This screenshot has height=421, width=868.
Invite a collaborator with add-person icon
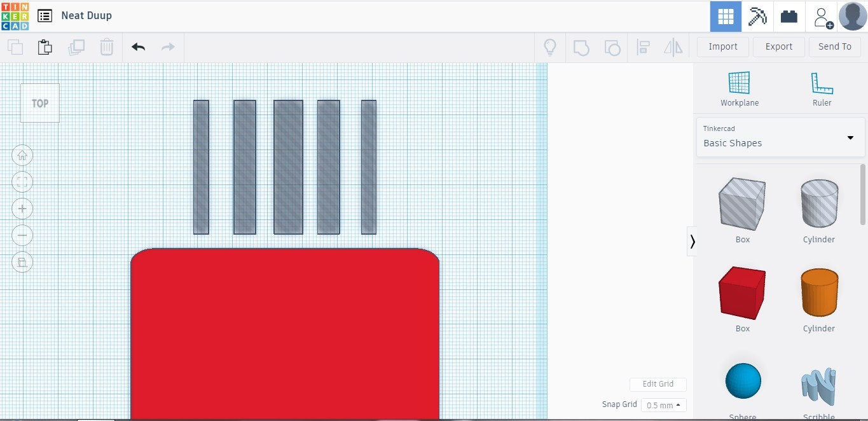(x=823, y=17)
